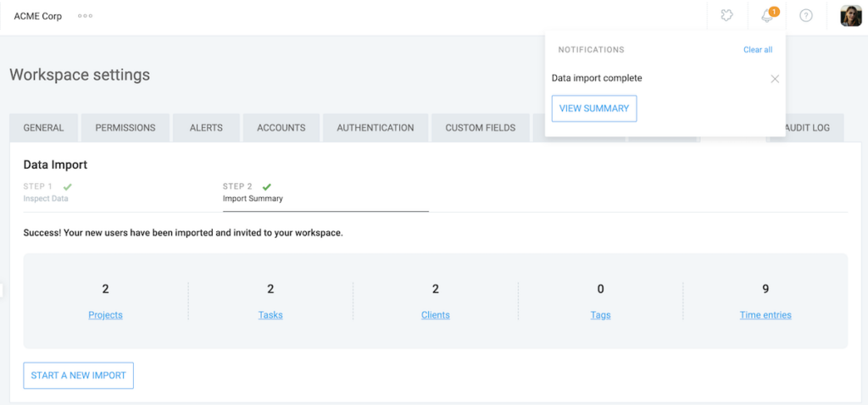Open the three-dot menu beside ACME Corp

tap(86, 16)
